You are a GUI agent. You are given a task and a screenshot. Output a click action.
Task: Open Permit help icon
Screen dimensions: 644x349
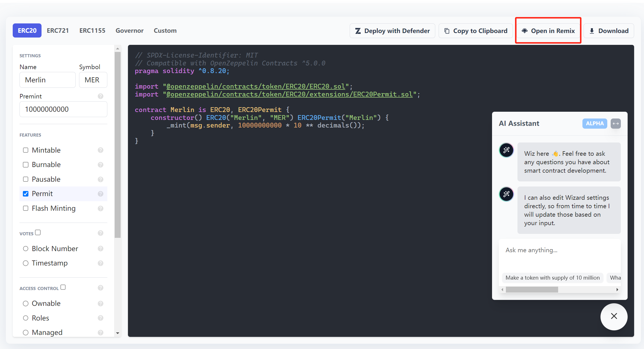[x=101, y=194]
